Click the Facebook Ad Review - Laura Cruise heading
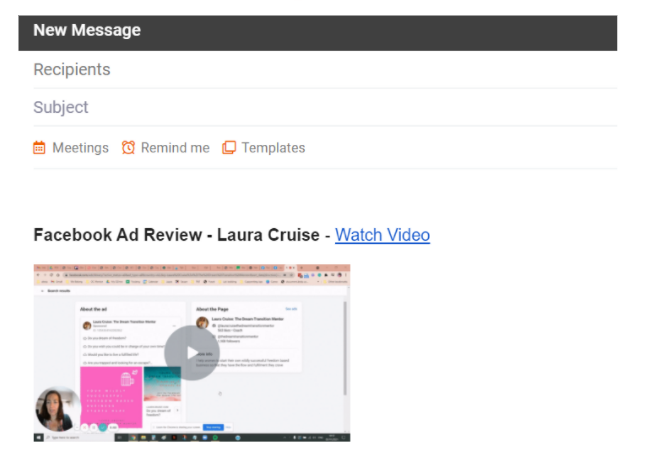The image size is (668, 467). pyautogui.click(x=176, y=235)
